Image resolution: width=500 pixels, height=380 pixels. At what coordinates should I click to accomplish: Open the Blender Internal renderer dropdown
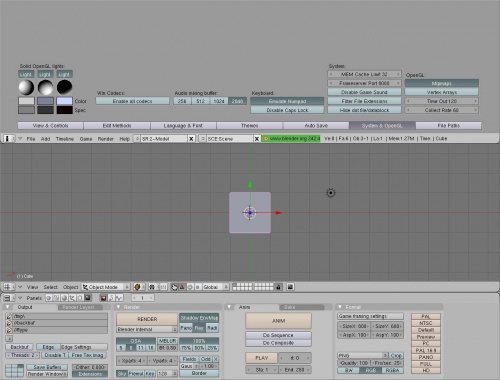coord(147,329)
